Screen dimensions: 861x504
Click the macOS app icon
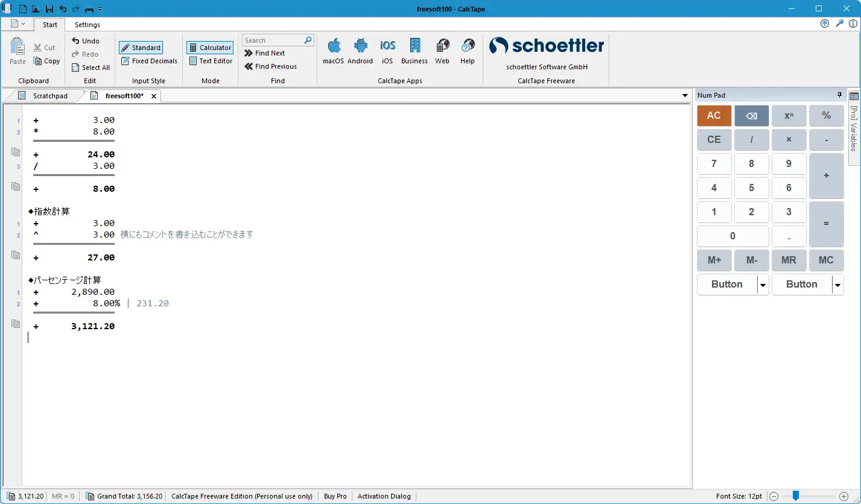tap(334, 46)
